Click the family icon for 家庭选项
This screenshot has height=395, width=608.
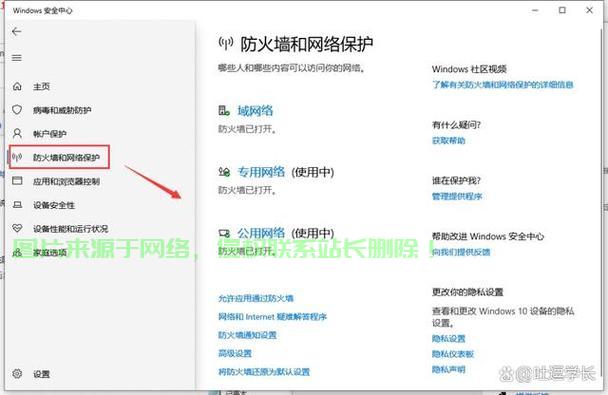[x=17, y=252]
